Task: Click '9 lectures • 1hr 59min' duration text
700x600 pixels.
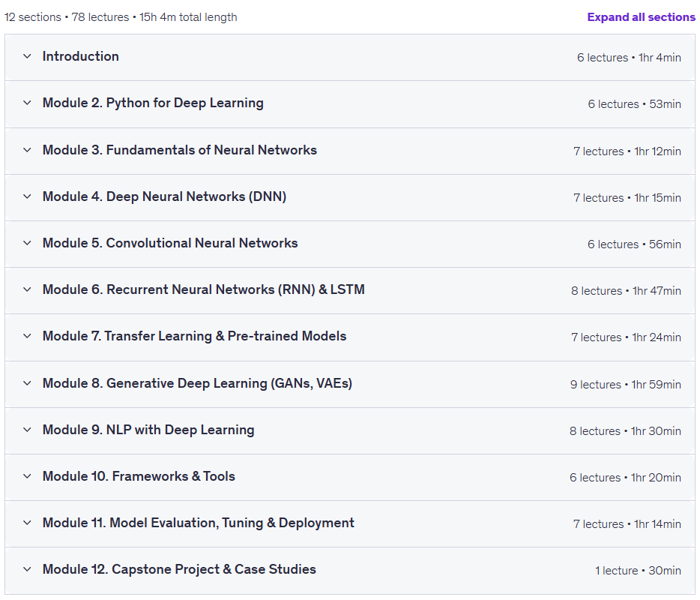Action: (x=626, y=385)
